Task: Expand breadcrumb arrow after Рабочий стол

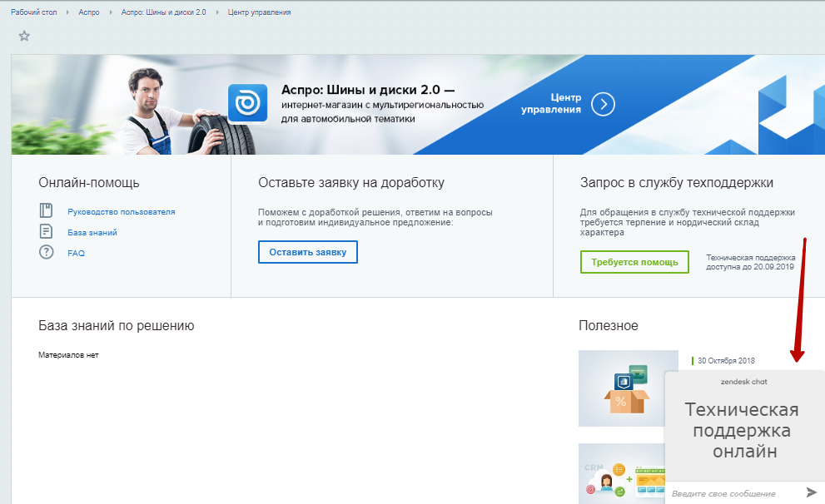Action: click(x=67, y=12)
